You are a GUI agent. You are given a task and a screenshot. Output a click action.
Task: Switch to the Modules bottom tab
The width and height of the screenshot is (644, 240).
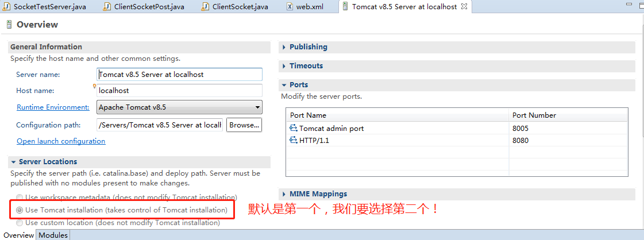pyautogui.click(x=53, y=235)
